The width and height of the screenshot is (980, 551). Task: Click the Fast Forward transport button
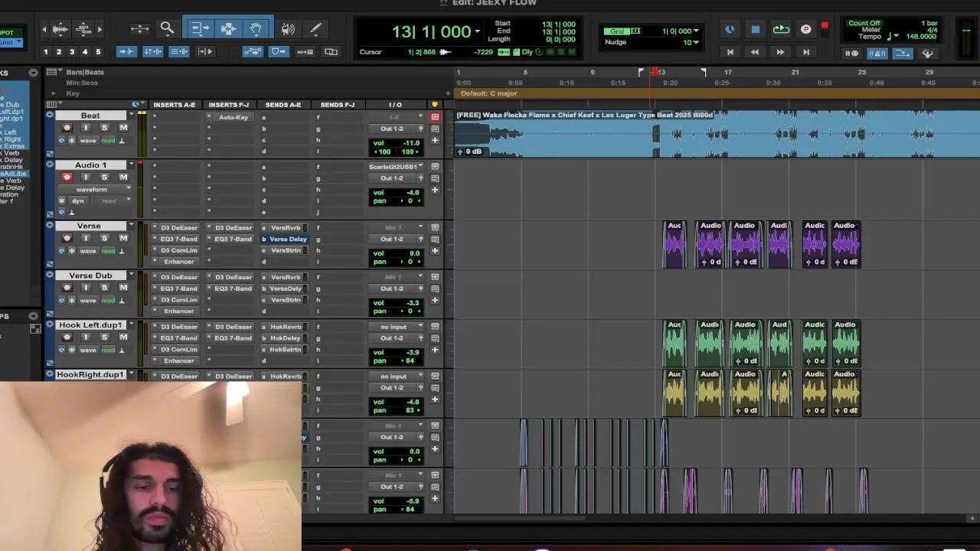coord(780,52)
